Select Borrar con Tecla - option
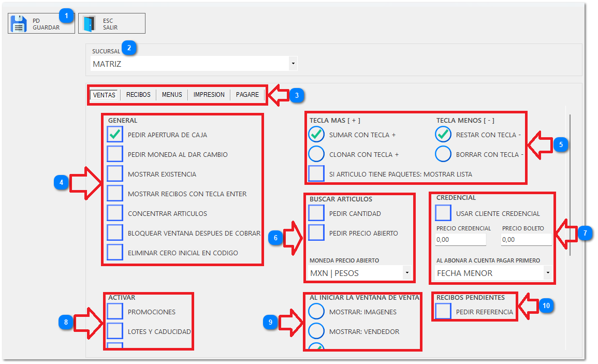The width and height of the screenshot is (598, 364). pyautogui.click(x=443, y=154)
